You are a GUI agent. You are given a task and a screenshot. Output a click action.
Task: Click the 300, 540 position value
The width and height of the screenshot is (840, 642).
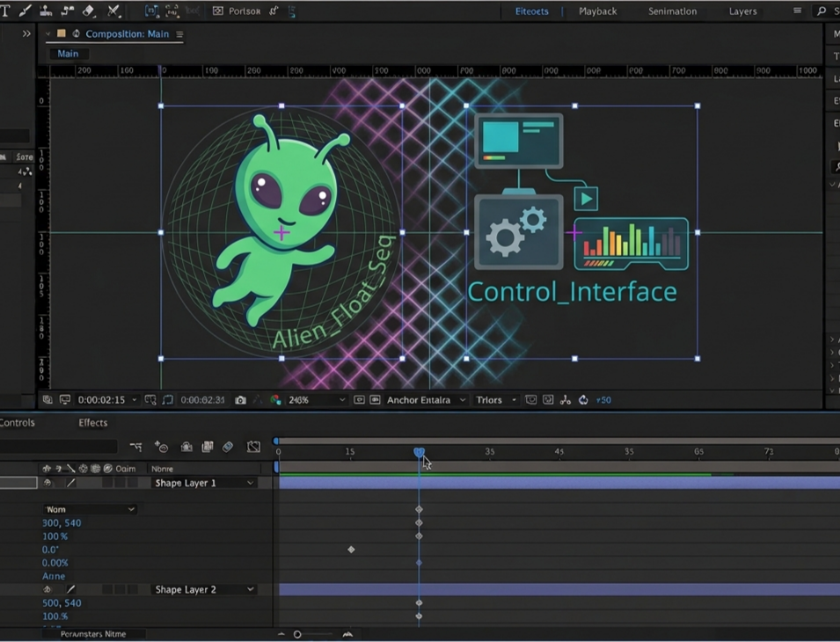[x=62, y=522]
